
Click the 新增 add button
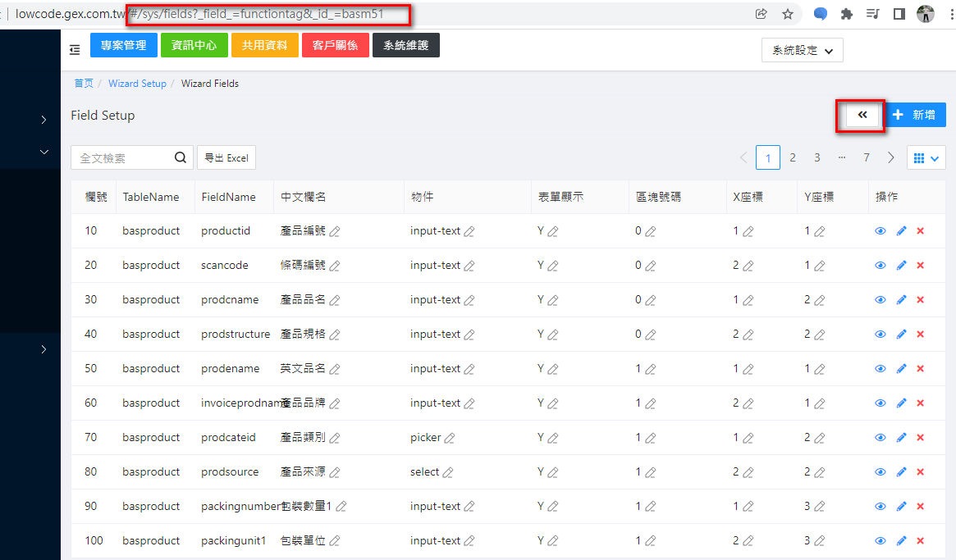(916, 116)
